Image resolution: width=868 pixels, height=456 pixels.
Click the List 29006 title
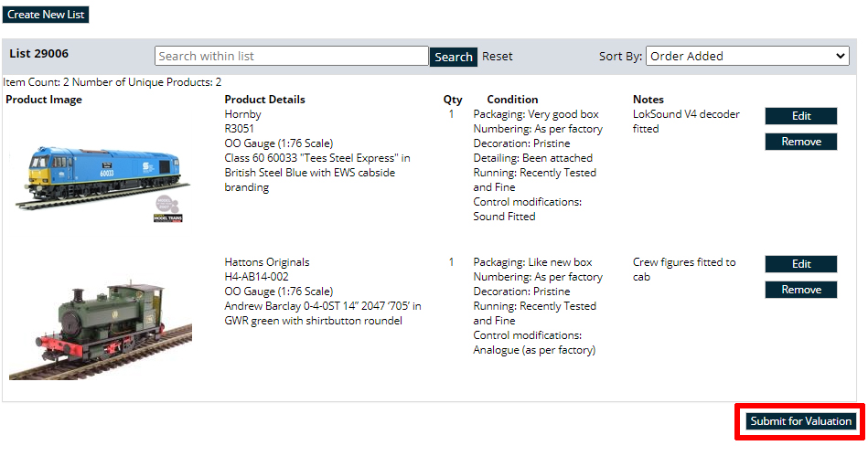(38, 54)
